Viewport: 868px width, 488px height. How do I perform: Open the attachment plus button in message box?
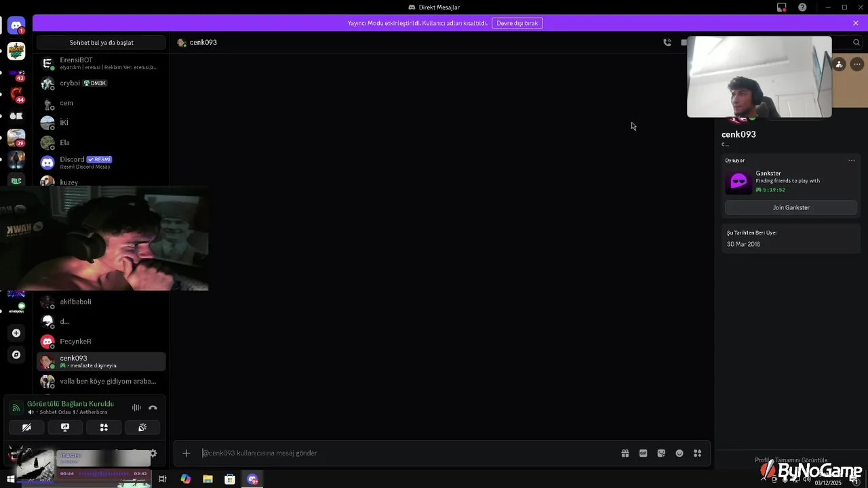186,453
